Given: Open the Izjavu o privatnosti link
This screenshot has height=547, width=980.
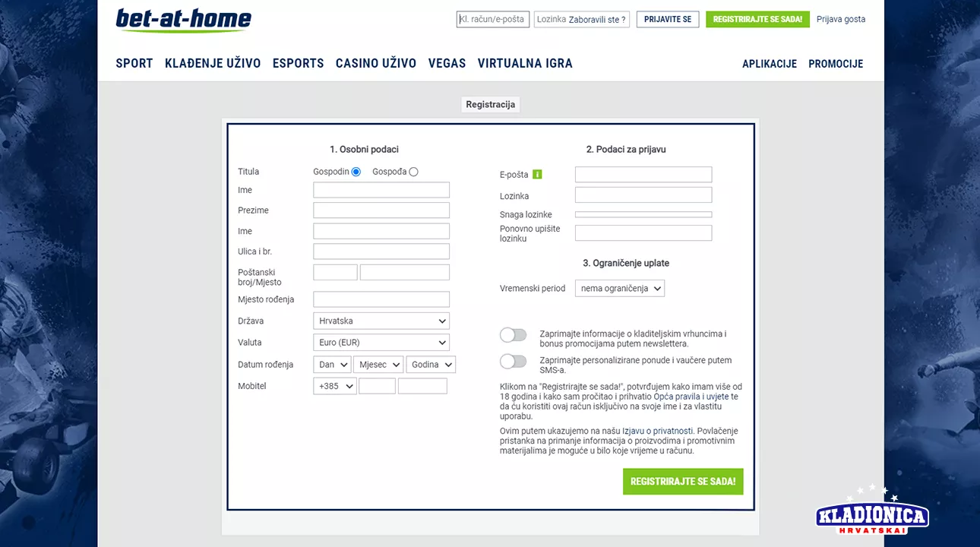Looking at the screenshot, I should tap(659, 430).
